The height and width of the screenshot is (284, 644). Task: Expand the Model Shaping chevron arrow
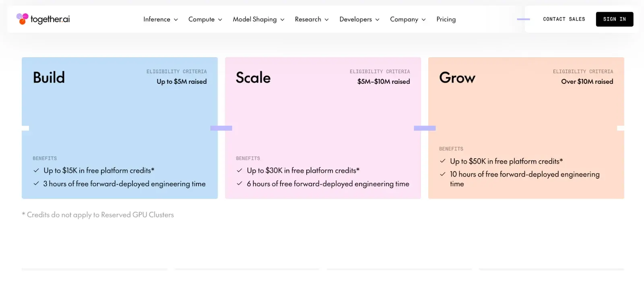click(282, 20)
